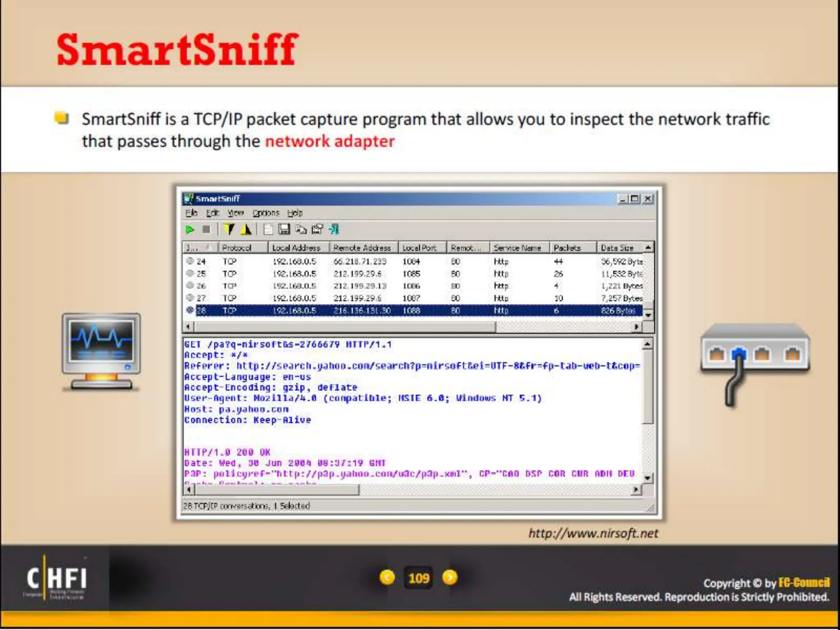Click the User-Agent header line
840x630 pixels.
(x=363, y=398)
